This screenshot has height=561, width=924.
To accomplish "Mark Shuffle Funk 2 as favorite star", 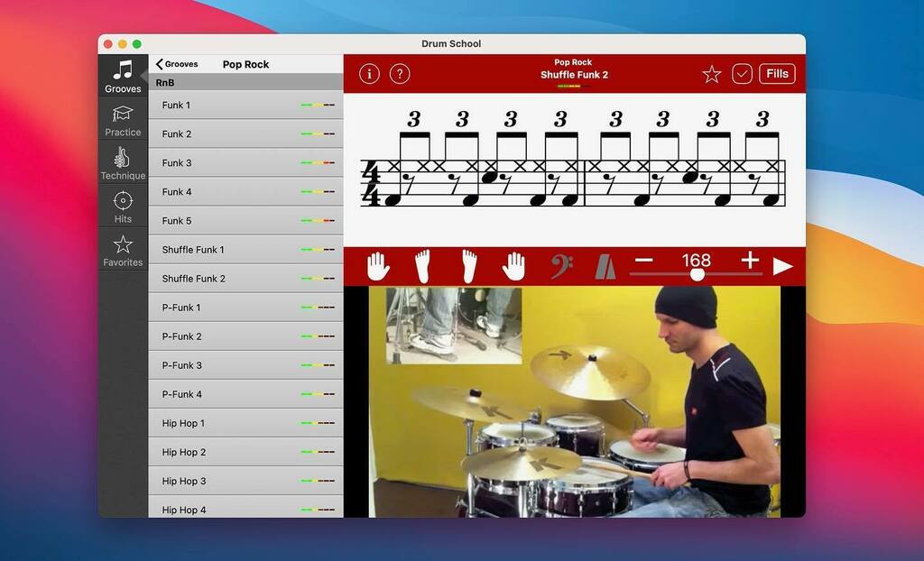I will tap(712, 74).
